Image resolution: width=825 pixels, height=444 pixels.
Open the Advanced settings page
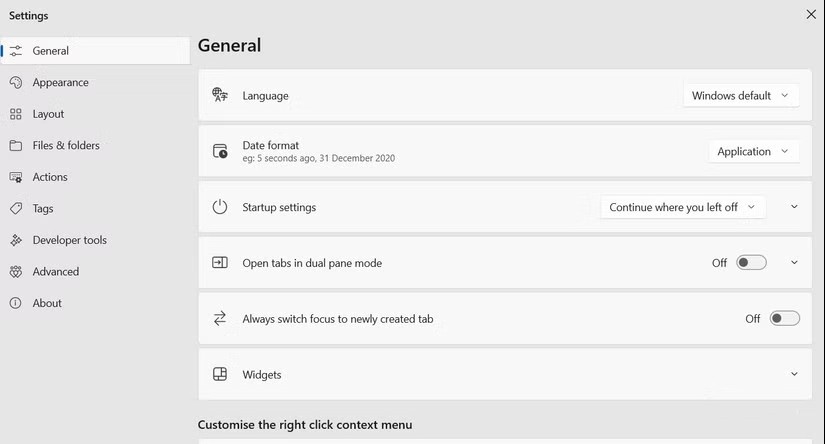click(55, 272)
